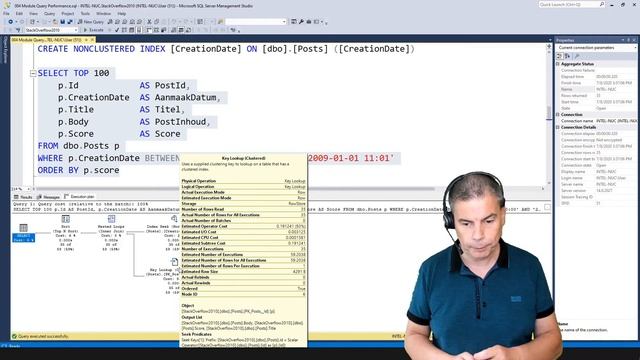Collapse the SELECT TOP 100 code block
Viewport: 640px width, 360px height.
33,73
